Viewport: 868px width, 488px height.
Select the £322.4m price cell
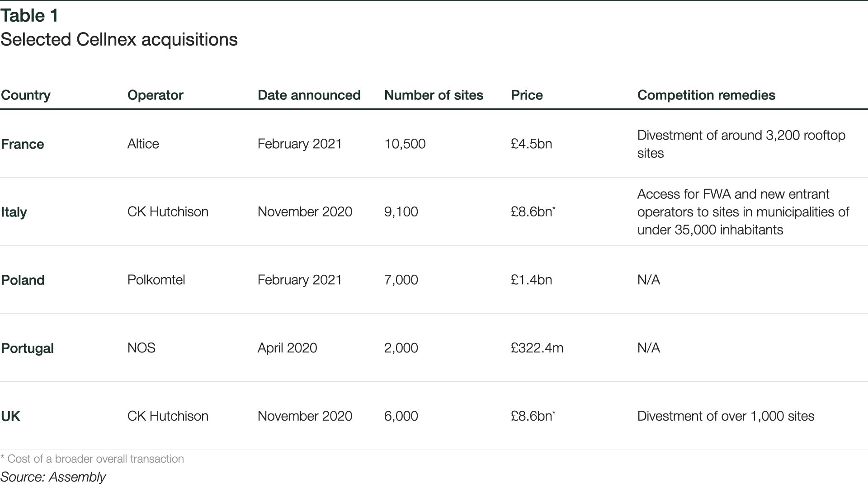[537, 348]
